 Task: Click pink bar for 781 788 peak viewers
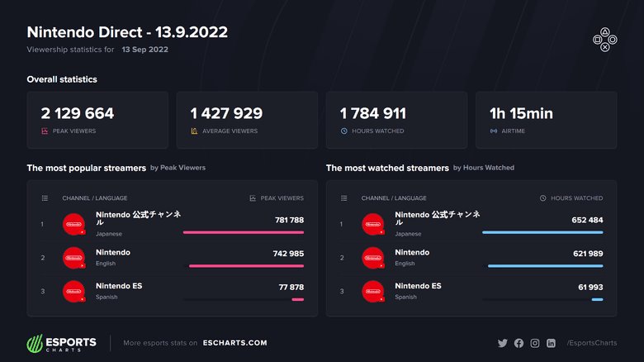coord(244,232)
